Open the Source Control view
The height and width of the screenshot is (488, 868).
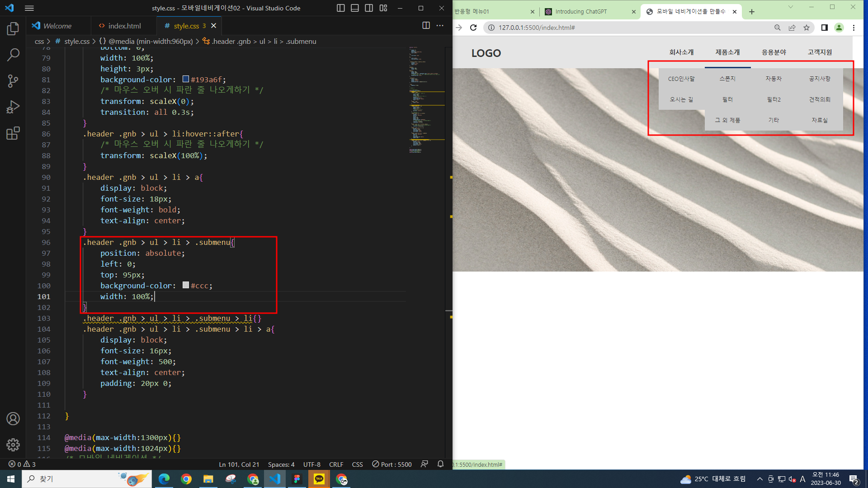pos(13,81)
